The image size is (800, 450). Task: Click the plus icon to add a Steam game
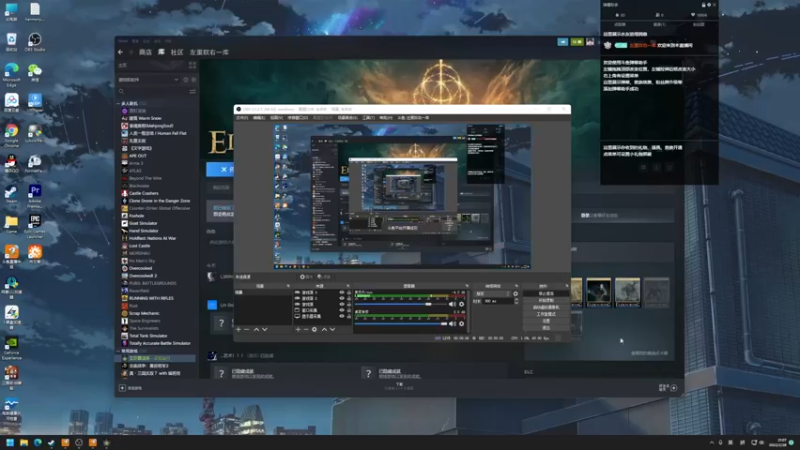click(x=122, y=388)
